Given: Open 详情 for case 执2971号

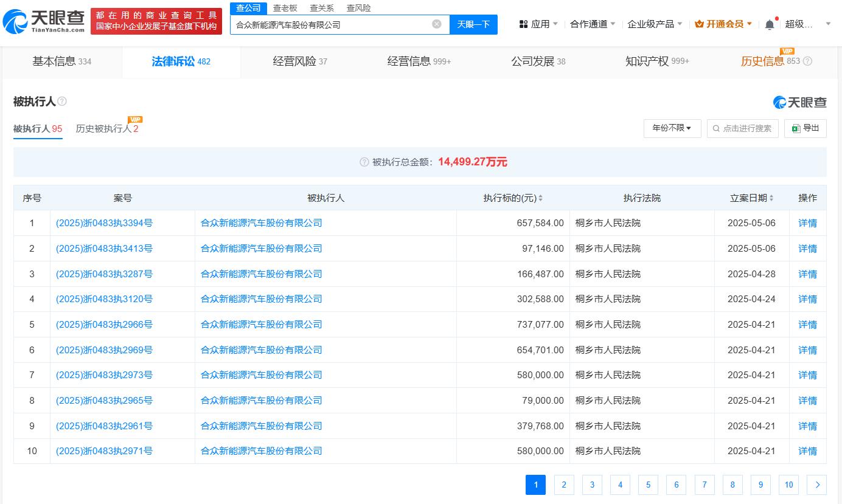Looking at the screenshot, I should tap(808, 451).
